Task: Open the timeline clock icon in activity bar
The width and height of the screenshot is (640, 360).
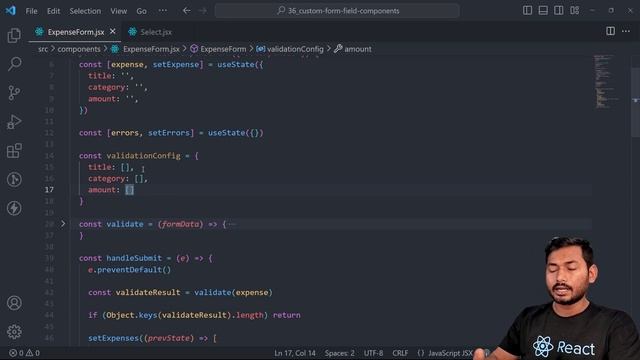Action: (x=14, y=180)
